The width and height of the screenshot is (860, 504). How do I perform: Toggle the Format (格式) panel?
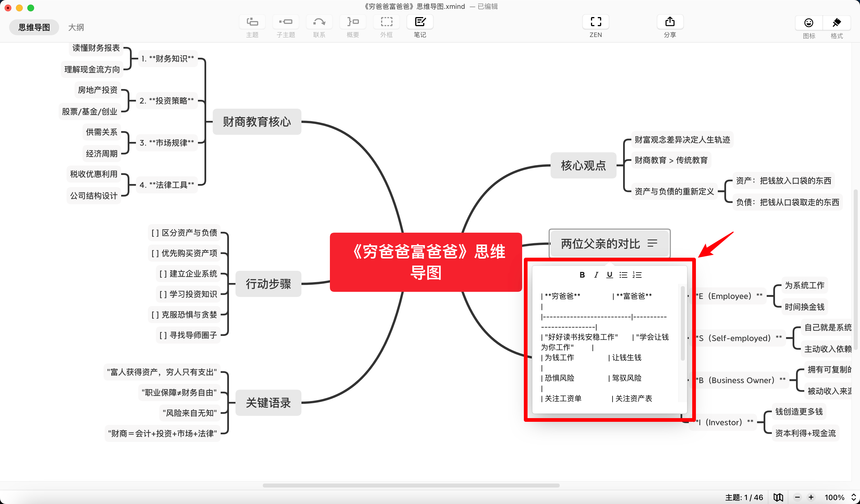tap(836, 23)
